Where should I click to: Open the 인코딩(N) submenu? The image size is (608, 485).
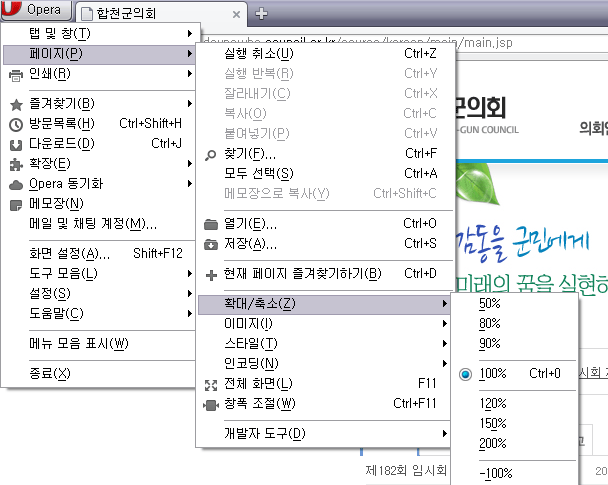click(x=325, y=364)
